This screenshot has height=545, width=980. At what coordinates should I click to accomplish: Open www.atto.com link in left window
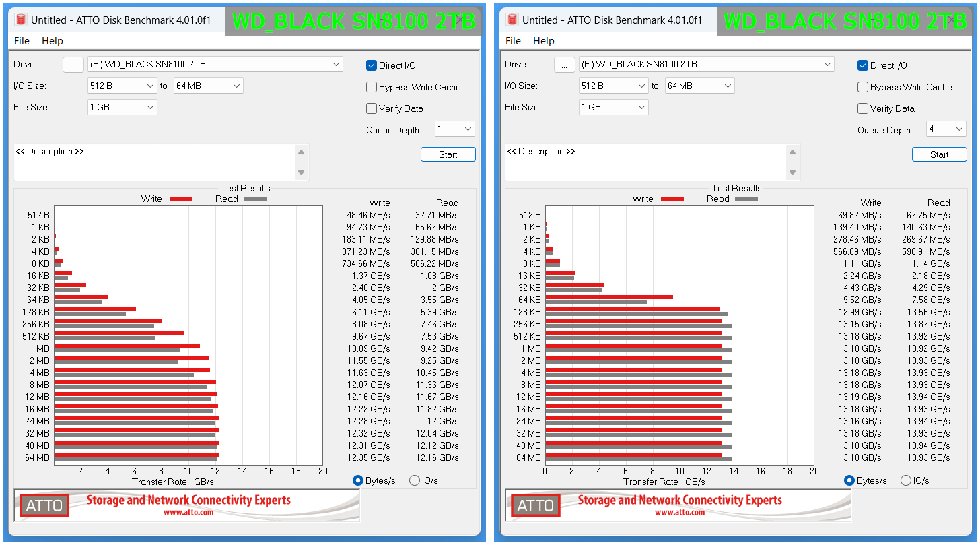188,512
